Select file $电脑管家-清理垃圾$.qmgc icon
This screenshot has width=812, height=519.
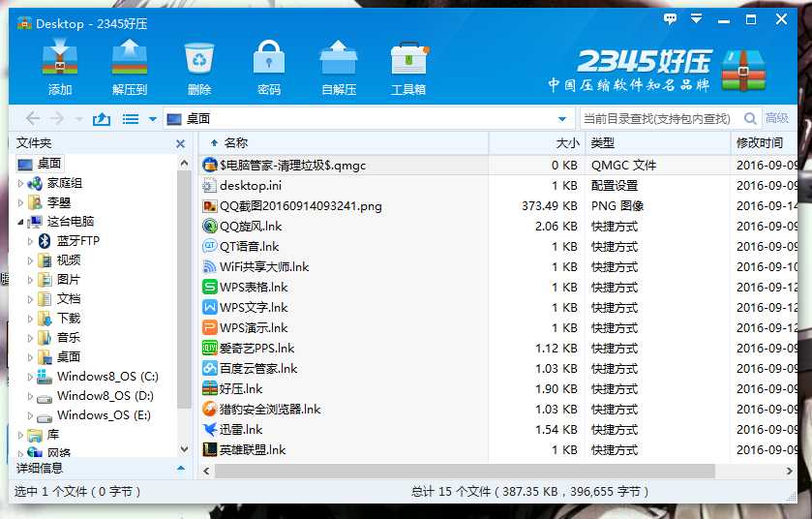pos(209,166)
